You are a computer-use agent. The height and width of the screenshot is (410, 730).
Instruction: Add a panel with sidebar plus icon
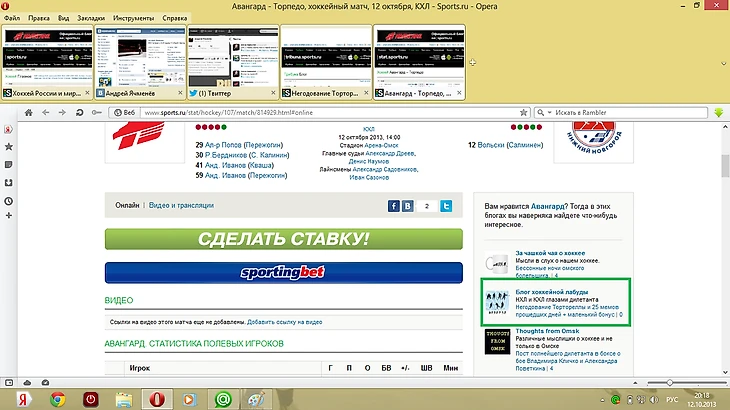8,216
